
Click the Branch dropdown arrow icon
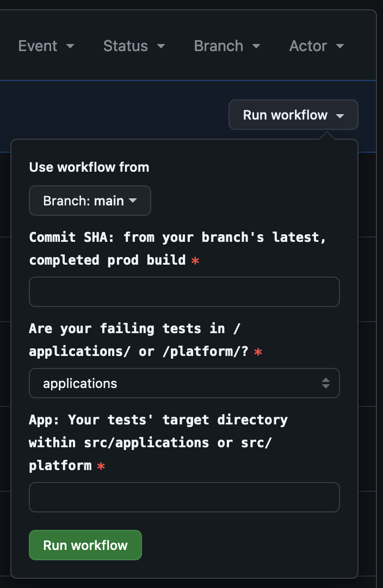pyautogui.click(x=257, y=47)
